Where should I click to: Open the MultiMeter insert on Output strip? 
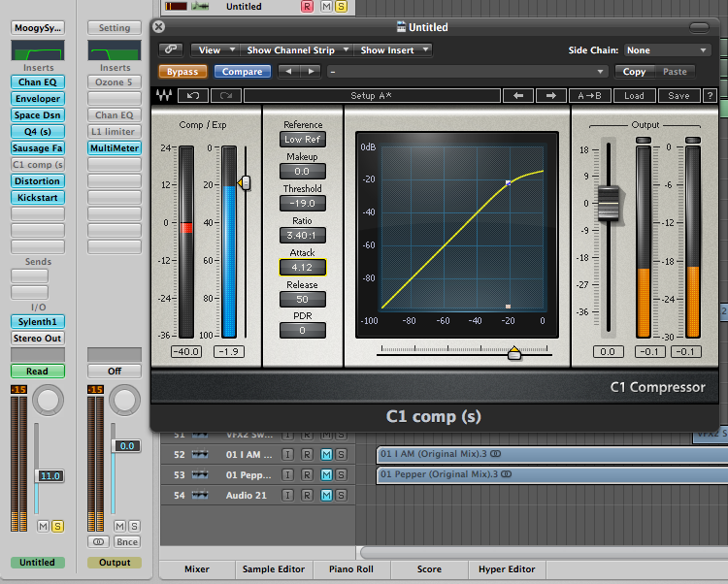click(x=115, y=148)
